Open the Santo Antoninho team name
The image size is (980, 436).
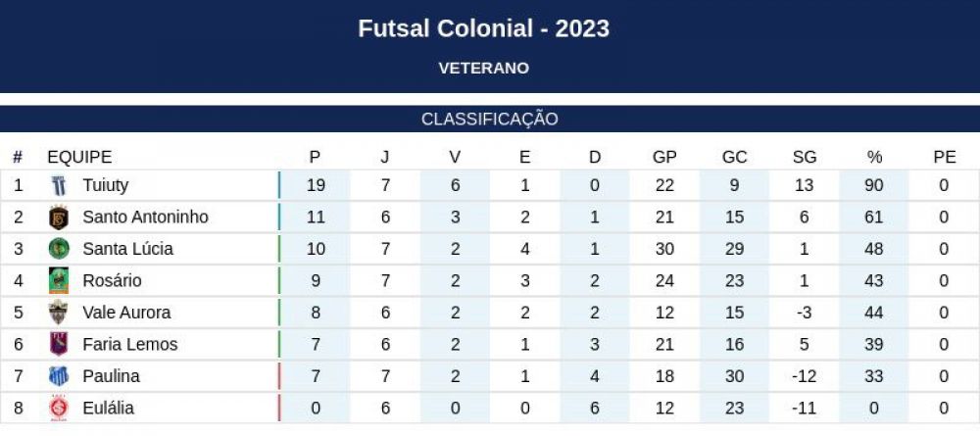(x=146, y=218)
